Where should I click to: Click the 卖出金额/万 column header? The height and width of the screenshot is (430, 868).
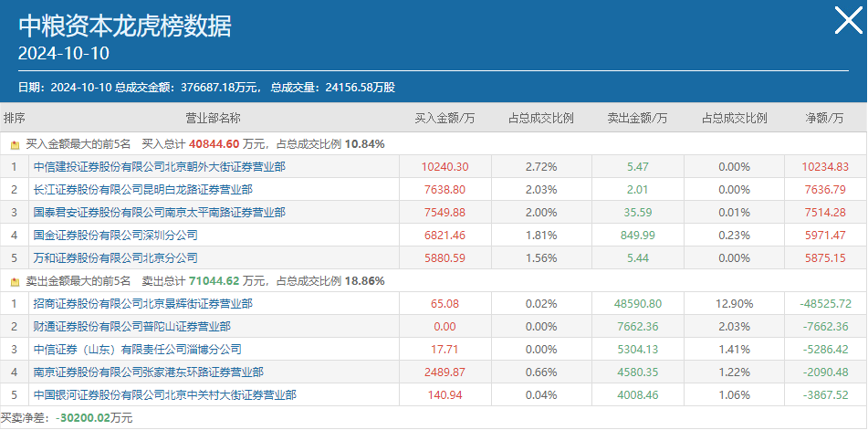pos(637,118)
